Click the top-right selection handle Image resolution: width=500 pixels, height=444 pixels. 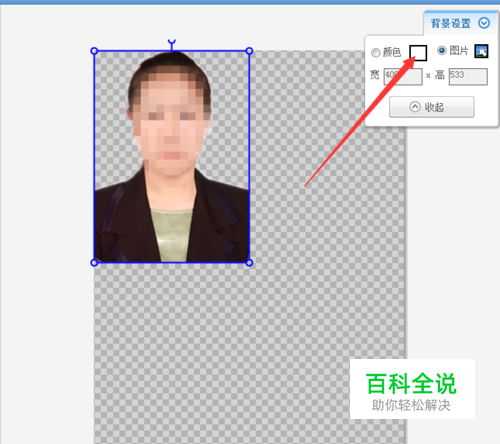pyautogui.click(x=249, y=51)
